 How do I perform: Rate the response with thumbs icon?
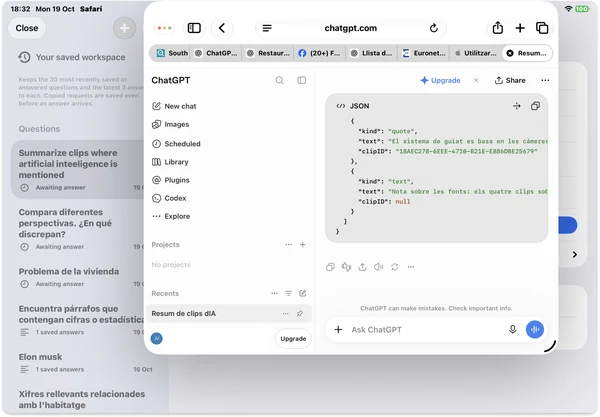(x=346, y=267)
